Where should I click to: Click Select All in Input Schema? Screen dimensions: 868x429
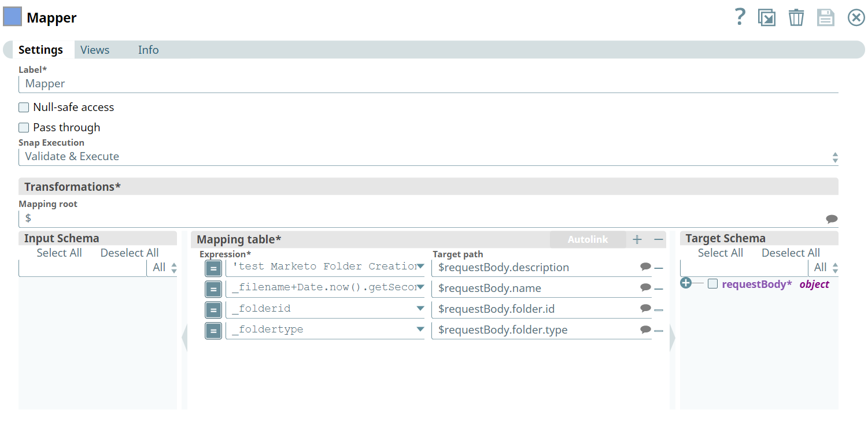point(59,253)
